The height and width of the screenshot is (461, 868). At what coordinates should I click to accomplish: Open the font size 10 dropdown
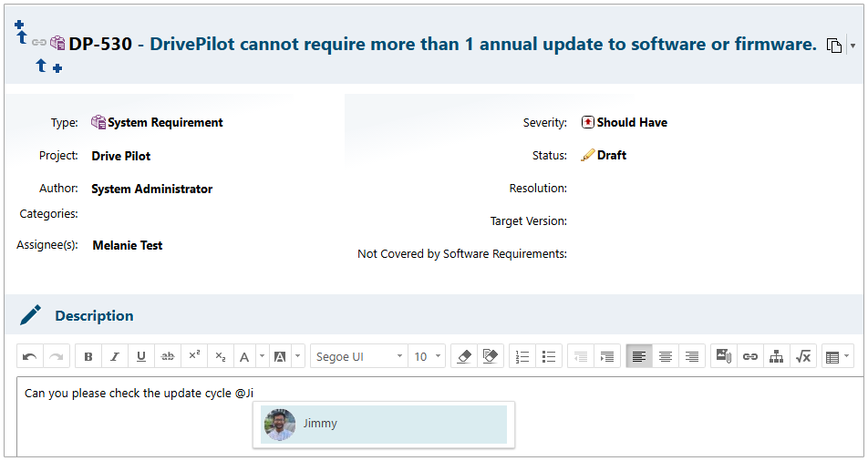(428, 356)
